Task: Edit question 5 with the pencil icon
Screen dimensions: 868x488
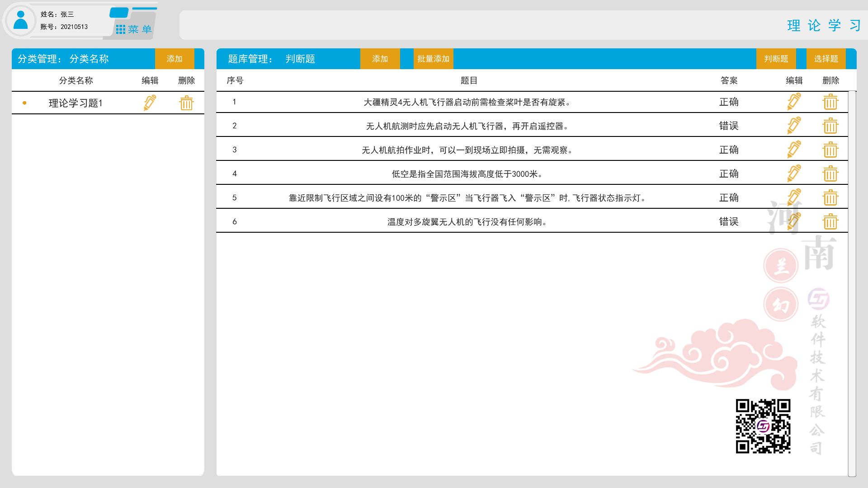Action: tap(794, 197)
